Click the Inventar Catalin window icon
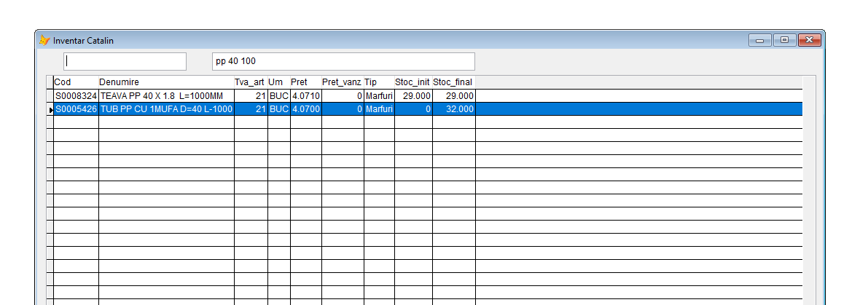Viewport: 868px width, 305px height. (44, 40)
